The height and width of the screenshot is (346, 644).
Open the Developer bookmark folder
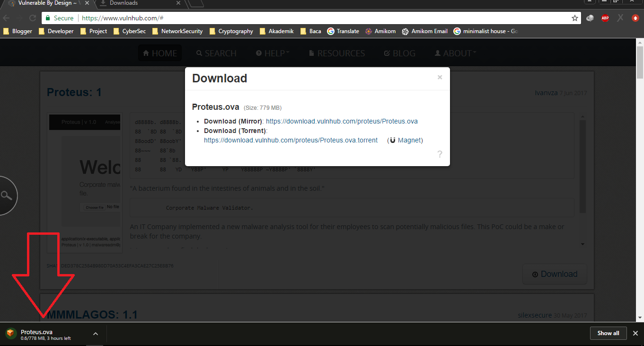tap(56, 31)
